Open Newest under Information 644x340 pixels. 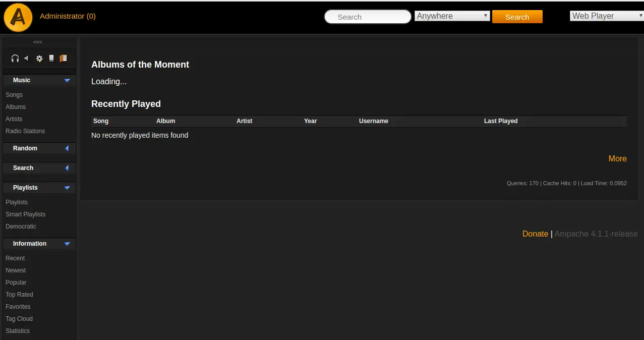click(x=16, y=270)
